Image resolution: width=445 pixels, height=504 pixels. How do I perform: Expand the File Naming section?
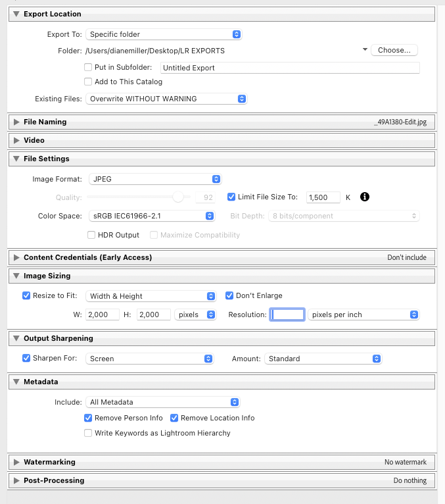tap(16, 122)
